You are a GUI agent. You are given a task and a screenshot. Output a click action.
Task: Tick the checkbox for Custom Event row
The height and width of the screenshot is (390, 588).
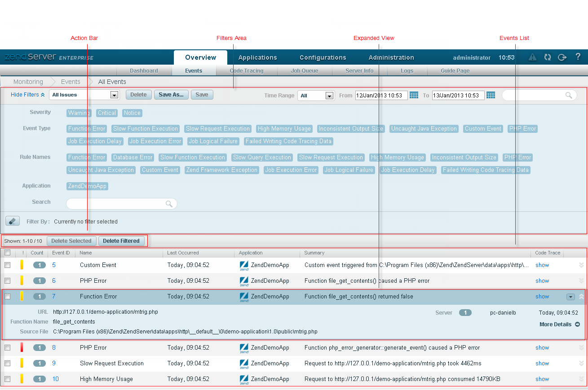tap(7, 265)
